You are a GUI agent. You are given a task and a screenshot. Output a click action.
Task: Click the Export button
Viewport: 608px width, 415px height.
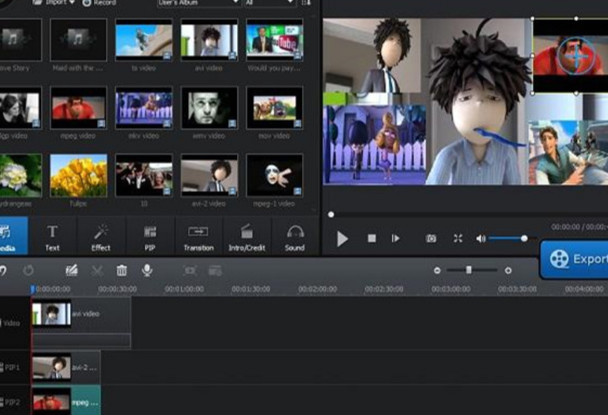574,259
